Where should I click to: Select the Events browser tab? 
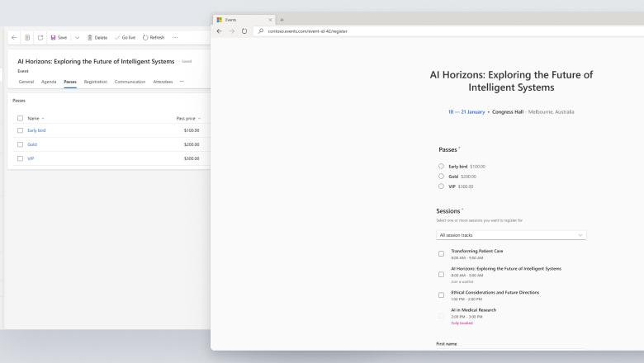click(x=244, y=20)
